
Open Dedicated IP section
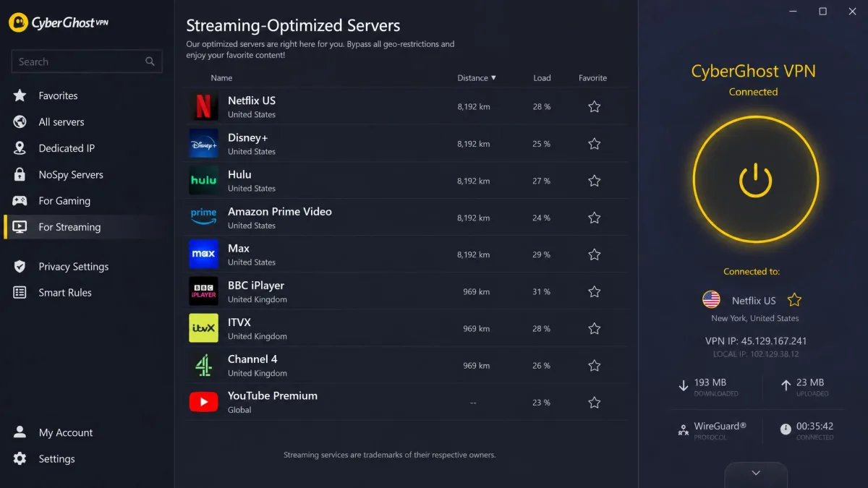67,148
